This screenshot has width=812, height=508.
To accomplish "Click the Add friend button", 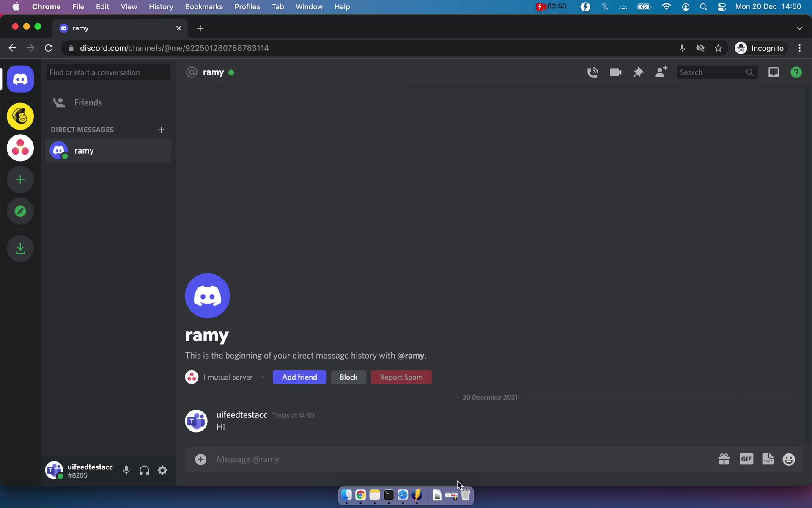I will (299, 377).
